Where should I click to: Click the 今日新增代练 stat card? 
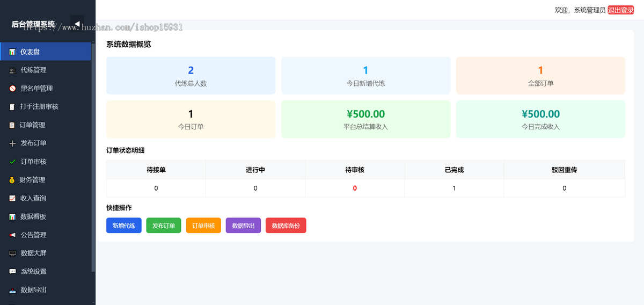[365, 76]
